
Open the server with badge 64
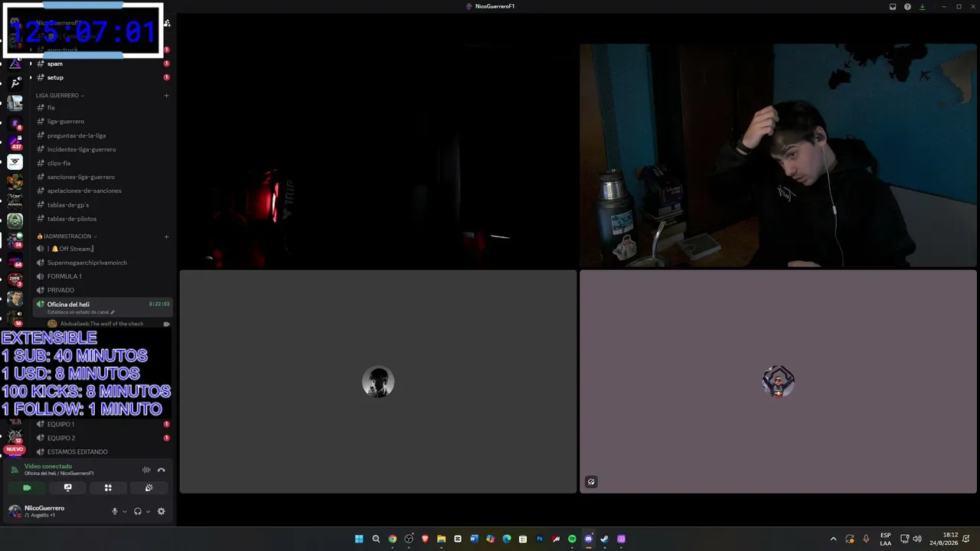tap(15, 259)
